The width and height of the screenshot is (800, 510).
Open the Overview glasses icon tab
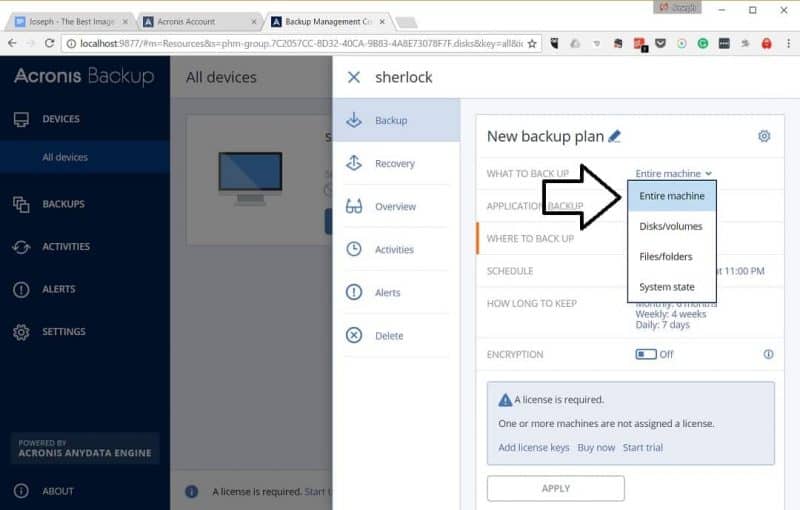pos(354,207)
